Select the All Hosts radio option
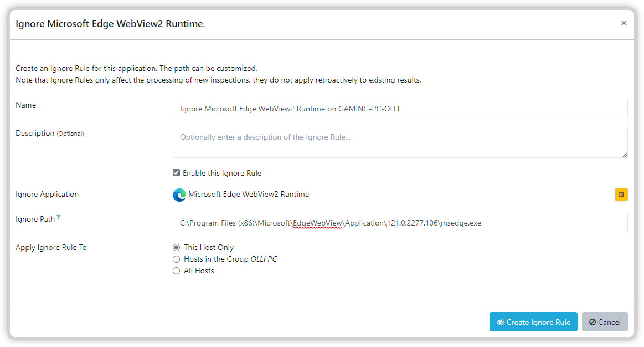This screenshot has width=644, height=347. [176, 271]
